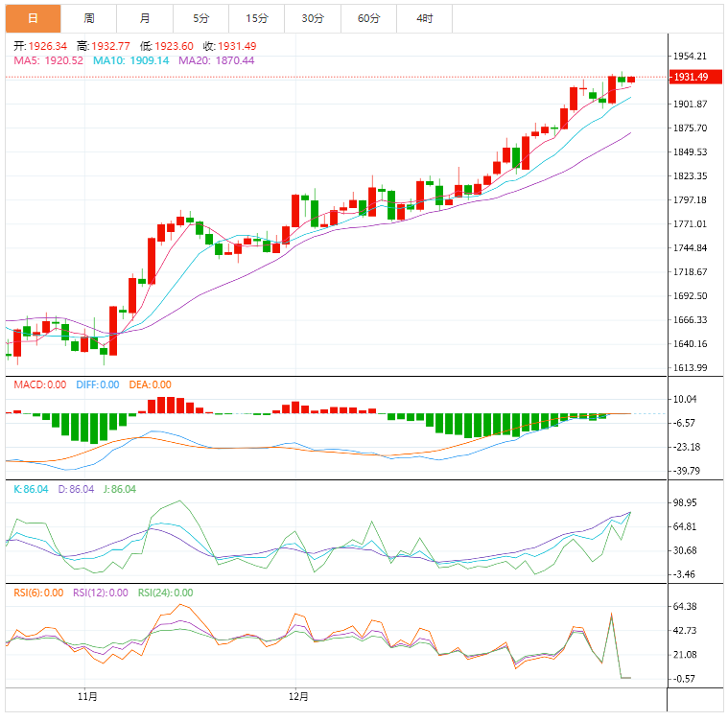This screenshot has width=728, height=721.
Task: Click the red 1931.49 current price tag
Action: pos(691,77)
